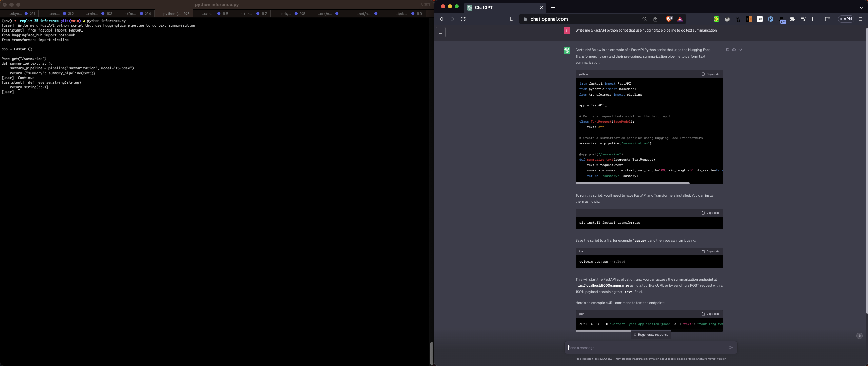Viewport: 868px width, 366px height.
Task: Bookmark the page with bookmark icon
Action: pyautogui.click(x=511, y=19)
